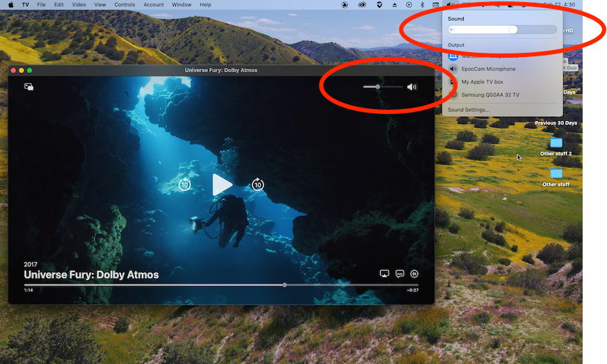Open the Help menu
607x364 pixels.
click(x=206, y=5)
